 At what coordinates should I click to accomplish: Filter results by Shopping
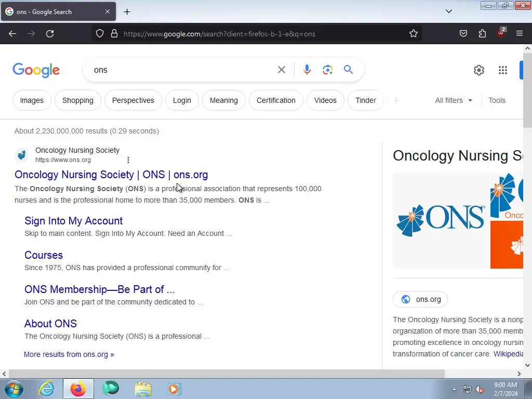(x=78, y=100)
